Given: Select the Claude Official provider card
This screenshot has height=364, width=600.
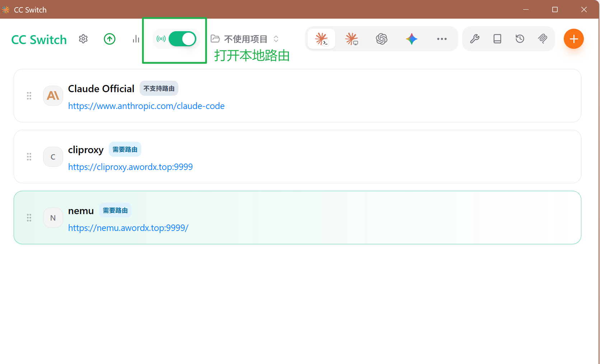Looking at the screenshot, I should coord(297,96).
